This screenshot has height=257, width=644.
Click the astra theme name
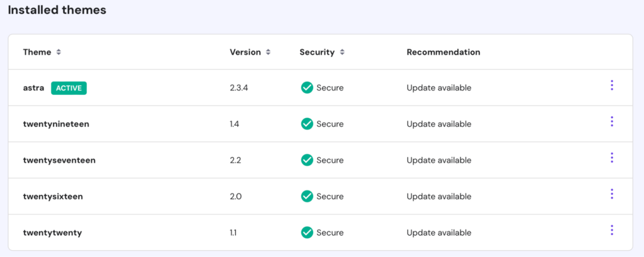(x=33, y=88)
